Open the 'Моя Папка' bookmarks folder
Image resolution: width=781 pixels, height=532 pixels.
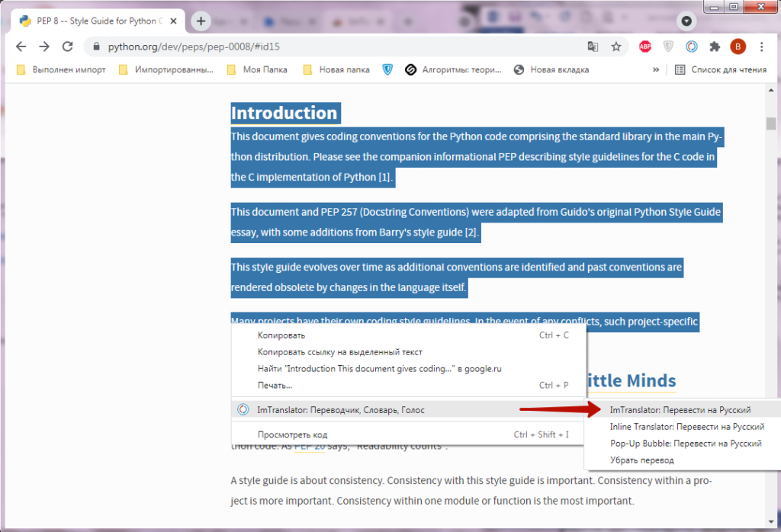point(257,69)
